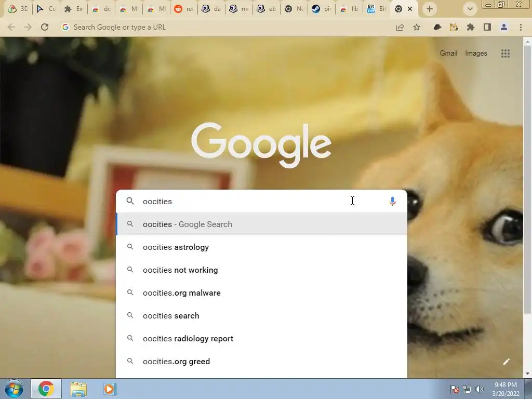Start voice search with microphone
This screenshot has width=532, height=399.
coord(393,201)
